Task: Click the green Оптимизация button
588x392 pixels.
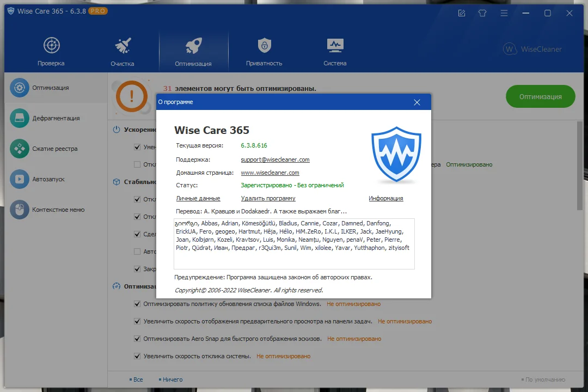Action: click(541, 96)
